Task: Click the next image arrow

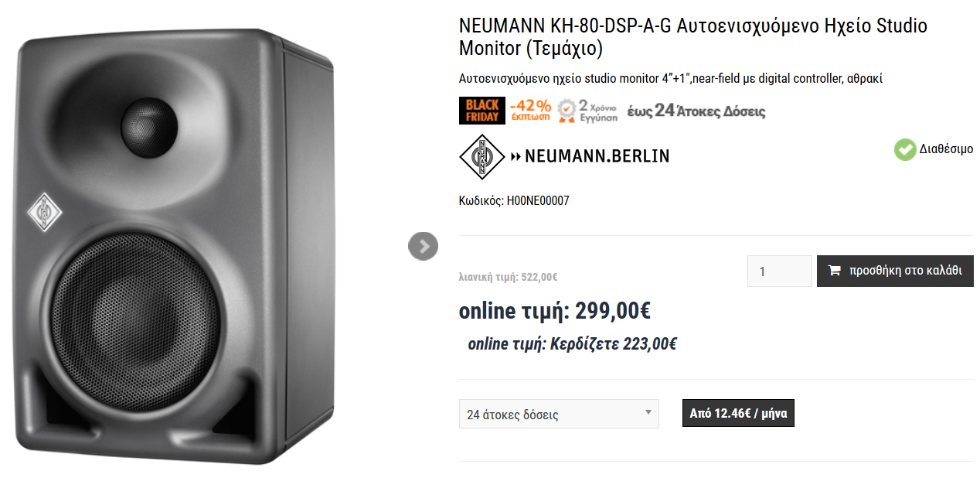Action: point(423,246)
